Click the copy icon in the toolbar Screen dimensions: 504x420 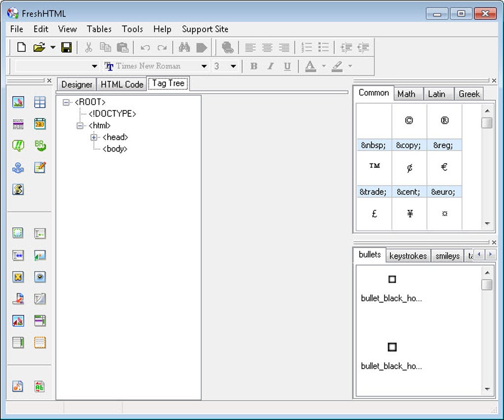[x=105, y=47]
